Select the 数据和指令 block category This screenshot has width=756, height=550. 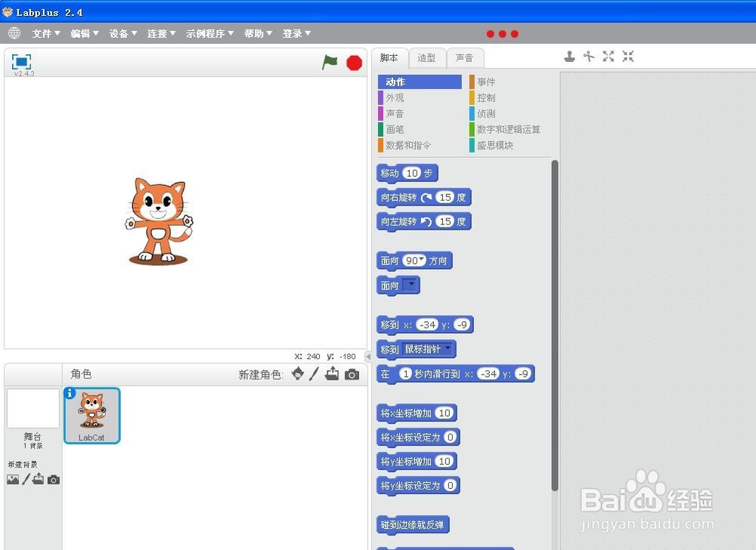405,145
